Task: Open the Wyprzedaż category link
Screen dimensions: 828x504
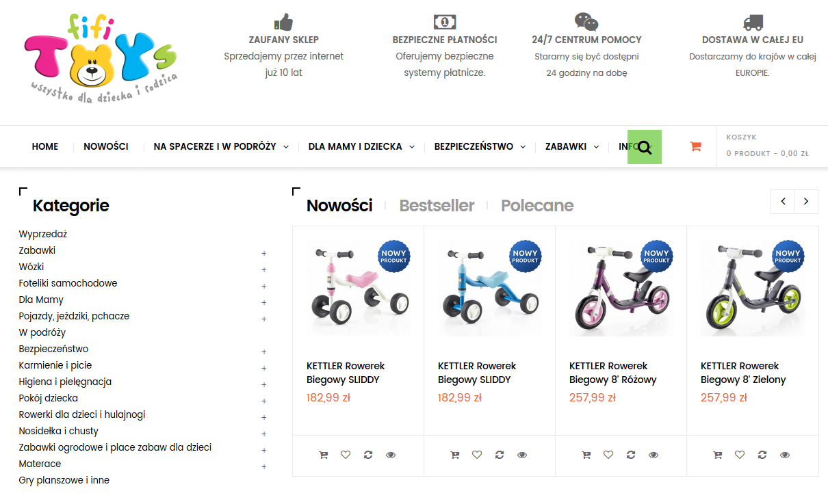Action: [x=43, y=234]
